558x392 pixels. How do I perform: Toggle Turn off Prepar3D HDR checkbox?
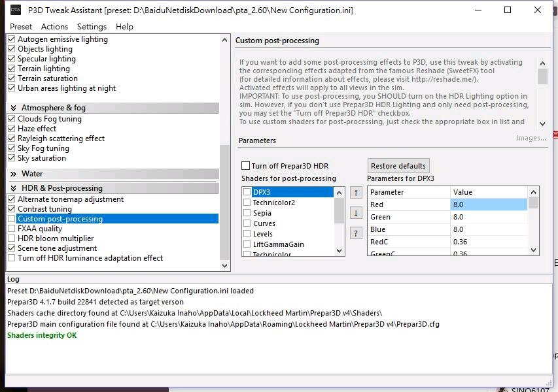pos(245,165)
